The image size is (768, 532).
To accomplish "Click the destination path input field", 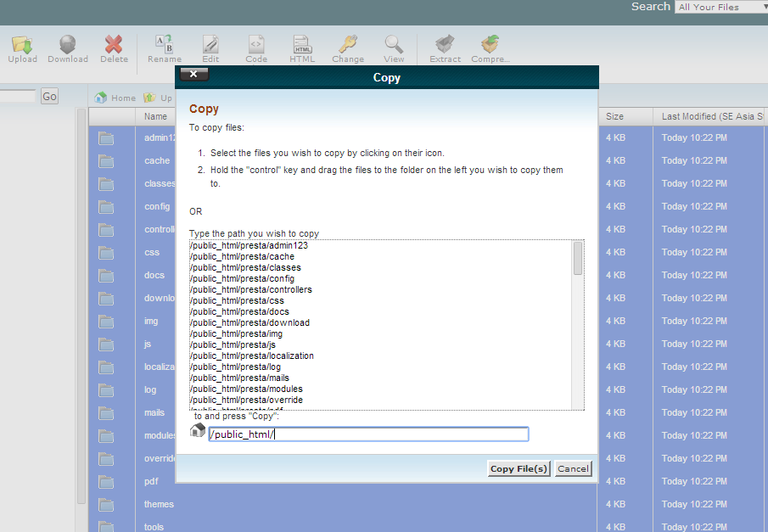I will tap(368, 434).
